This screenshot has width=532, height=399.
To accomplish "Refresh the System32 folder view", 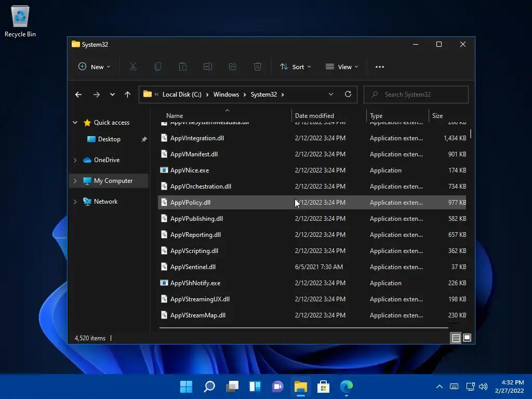I will (x=348, y=95).
